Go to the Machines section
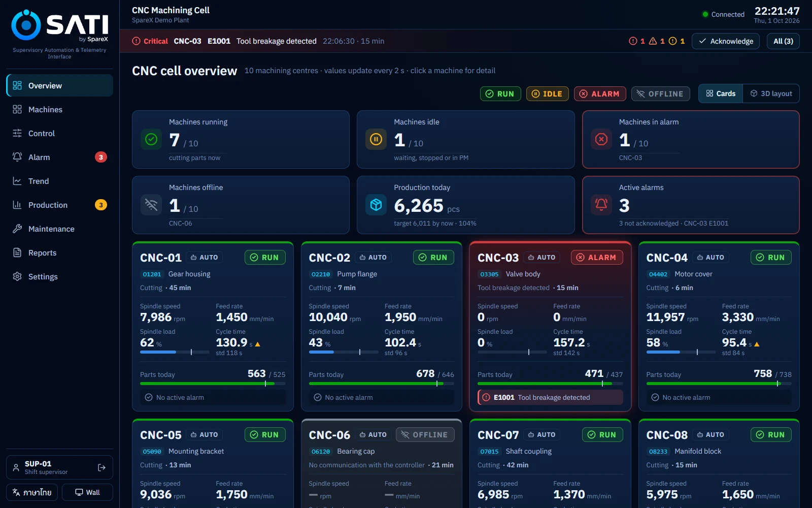812x508 pixels. (59, 109)
